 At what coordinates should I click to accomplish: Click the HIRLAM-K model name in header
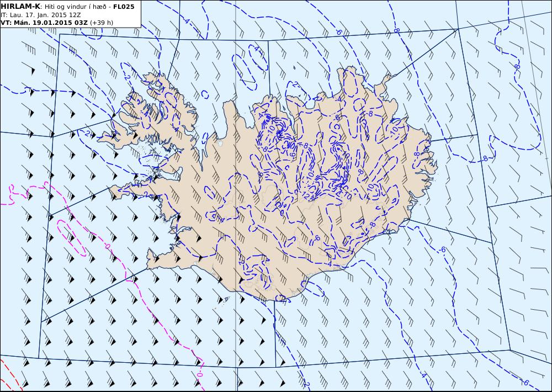[x=20, y=6]
